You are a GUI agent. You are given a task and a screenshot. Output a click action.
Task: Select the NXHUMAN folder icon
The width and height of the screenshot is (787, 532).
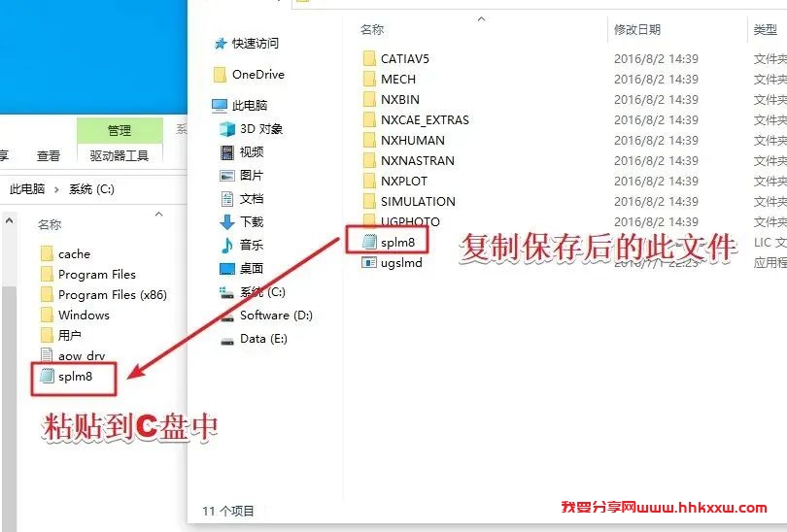point(369,141)
